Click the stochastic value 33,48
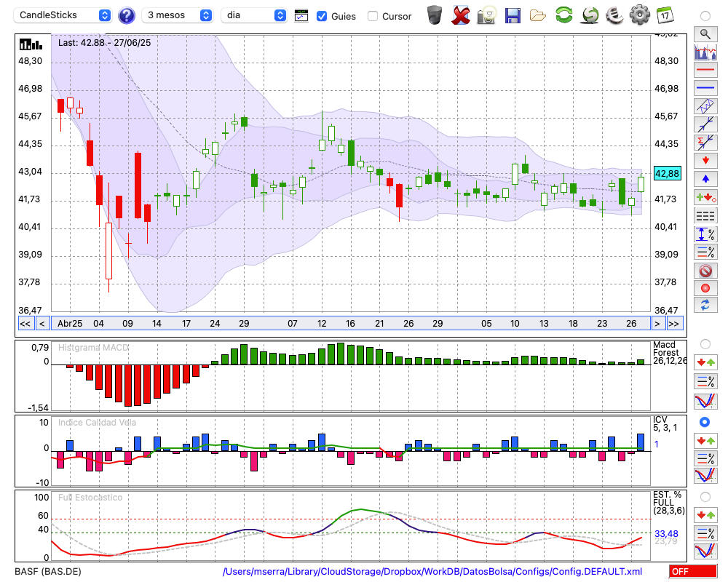This screenshot has width=728, height=582. click(x=666, y=534)
